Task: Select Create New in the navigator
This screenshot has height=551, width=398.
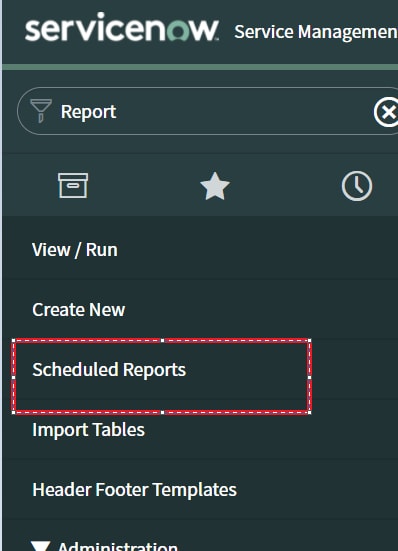Action: [x=79, y=310]
